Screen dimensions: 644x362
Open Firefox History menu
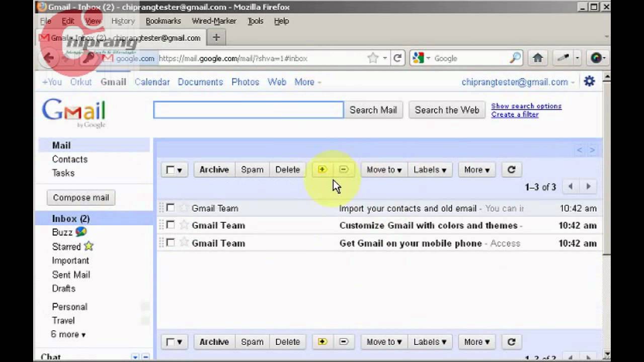point(123,21)
